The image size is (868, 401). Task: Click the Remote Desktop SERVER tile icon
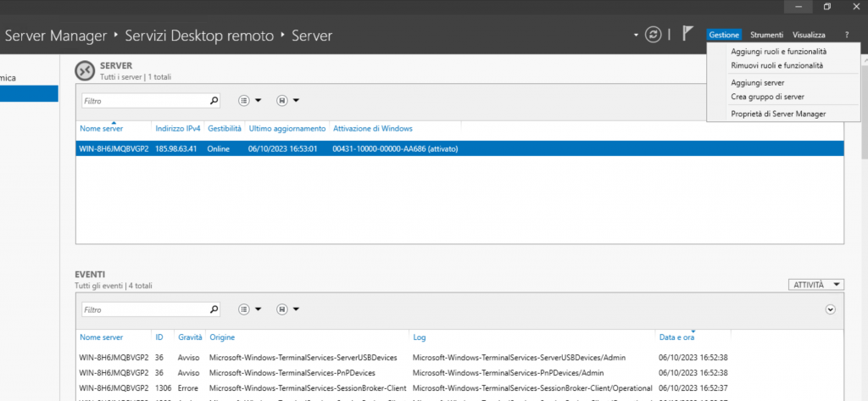point(85,70)
